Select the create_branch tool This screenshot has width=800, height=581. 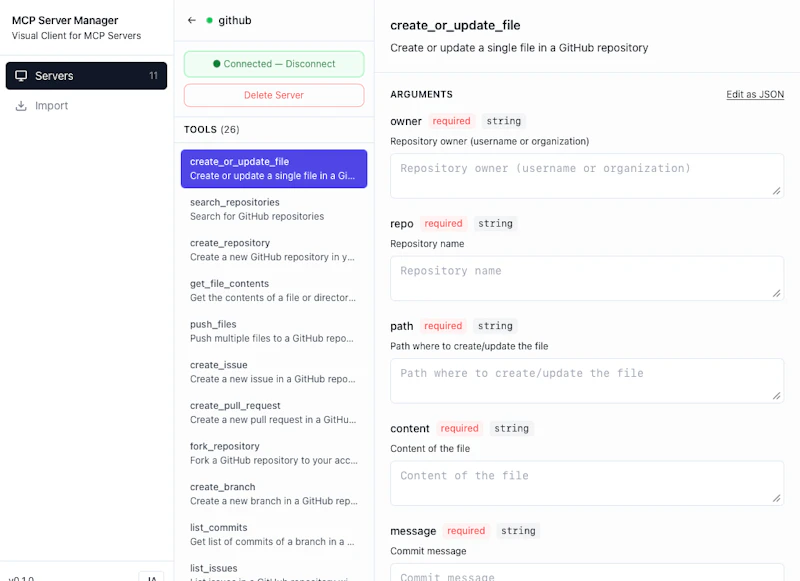(x=274, y=494)
